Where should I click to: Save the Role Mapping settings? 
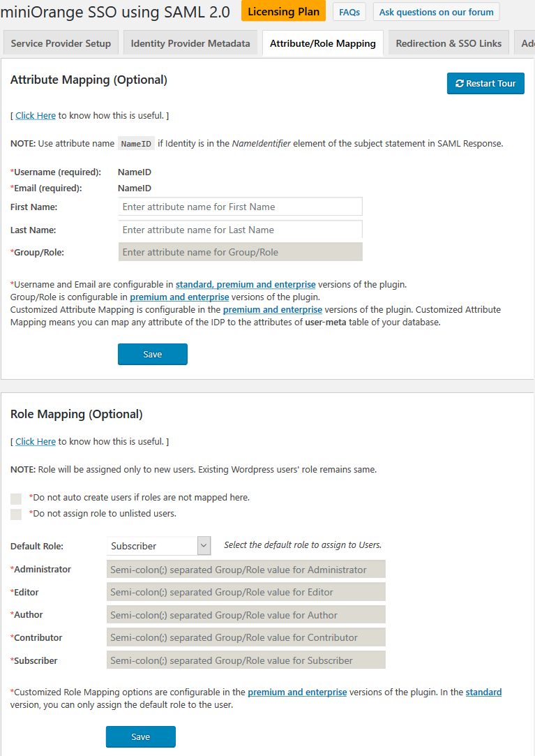tap(140, 736)
